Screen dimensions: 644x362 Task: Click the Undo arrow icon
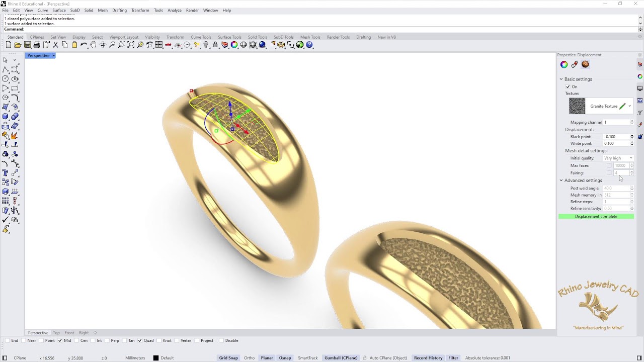click(x=84, y=45)
